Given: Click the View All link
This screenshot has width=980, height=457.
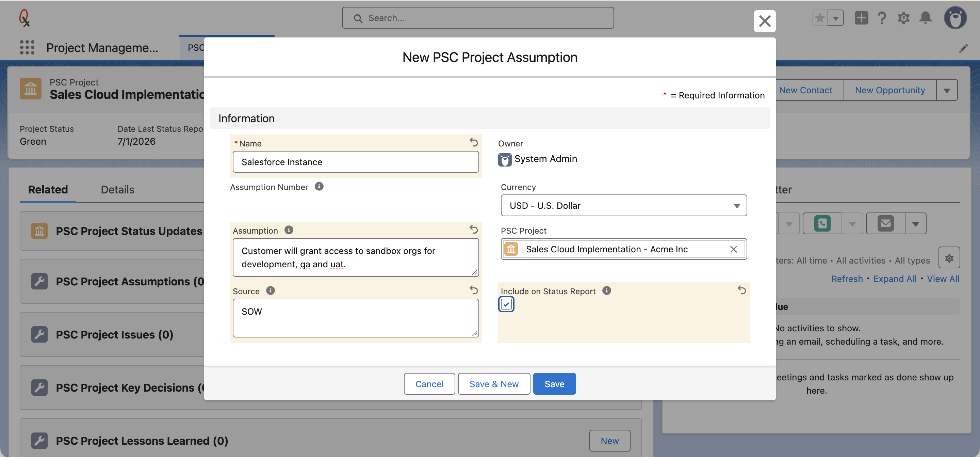Looking at the screenshot, I should pos(943,279).
